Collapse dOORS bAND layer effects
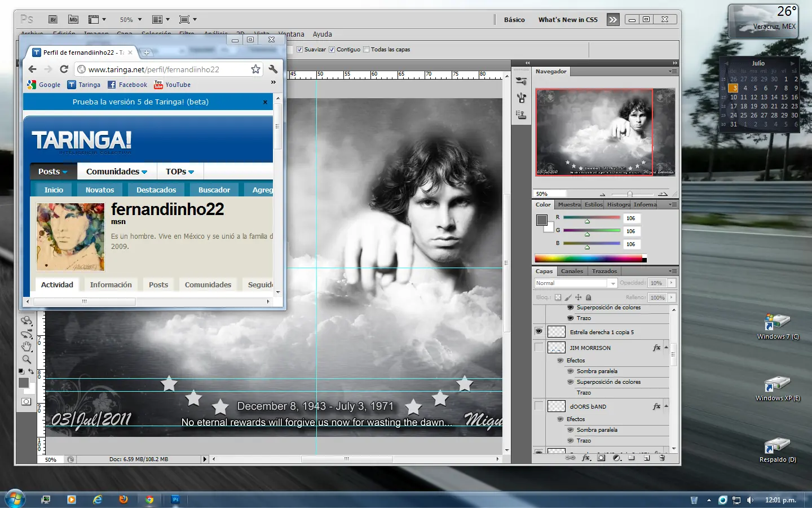This screenshot has height=508, width=812. tap(666, 406)
